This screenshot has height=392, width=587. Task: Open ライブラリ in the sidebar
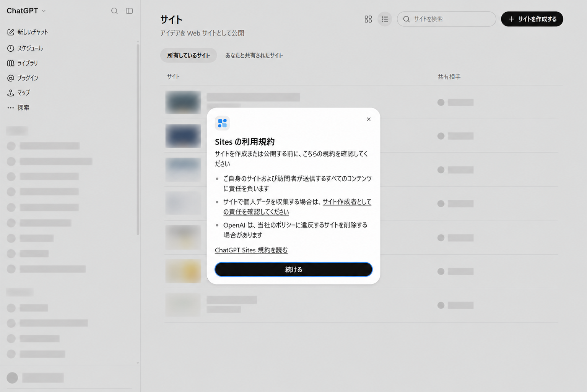coord(23,63)
